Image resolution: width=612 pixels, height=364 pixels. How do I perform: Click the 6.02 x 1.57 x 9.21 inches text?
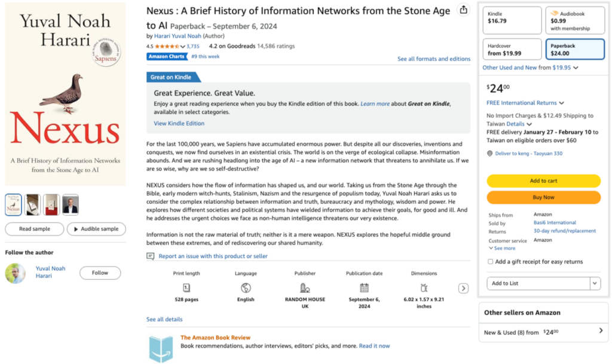424,303
